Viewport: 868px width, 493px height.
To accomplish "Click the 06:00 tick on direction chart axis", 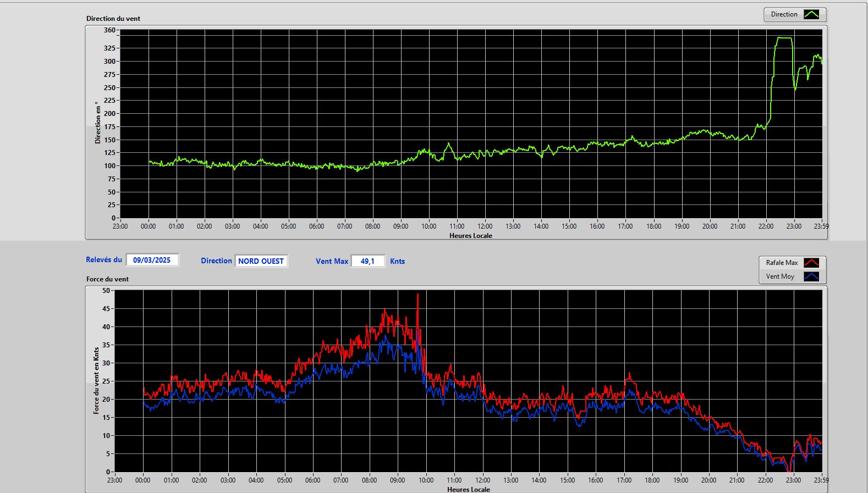I will coord(316,226).
